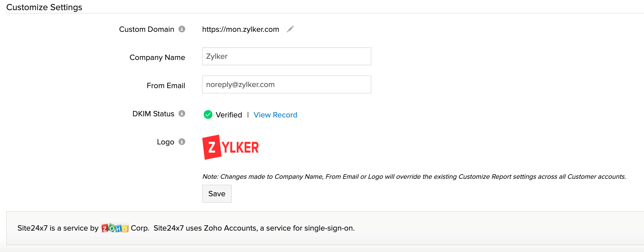Edit the custom domain with the pencil icon

[x=290, y=29]
